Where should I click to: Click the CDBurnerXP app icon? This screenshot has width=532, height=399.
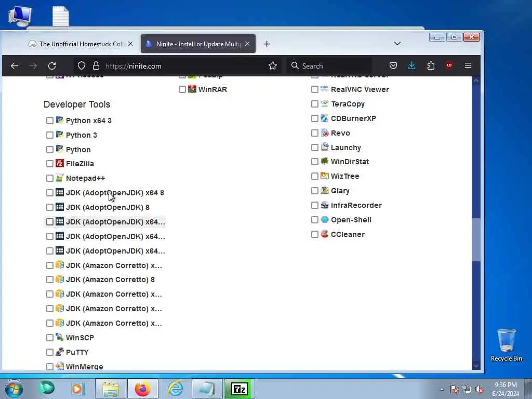[x=325, y=118]
